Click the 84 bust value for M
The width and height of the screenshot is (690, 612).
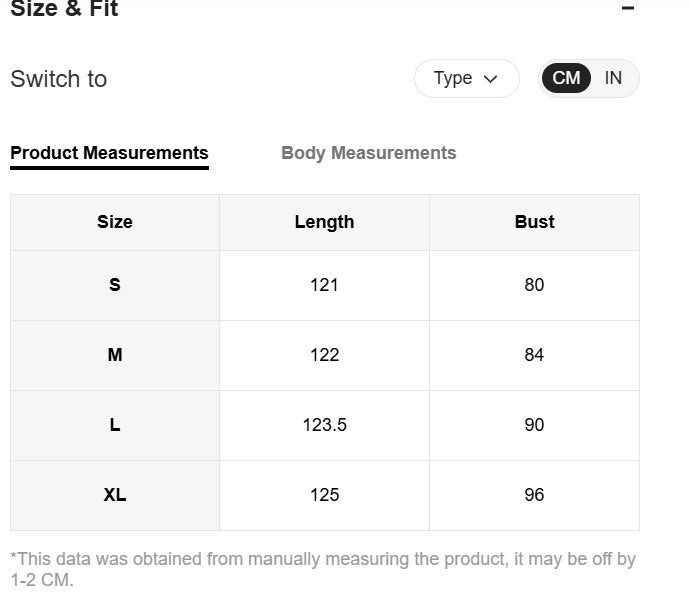(534, 355)
